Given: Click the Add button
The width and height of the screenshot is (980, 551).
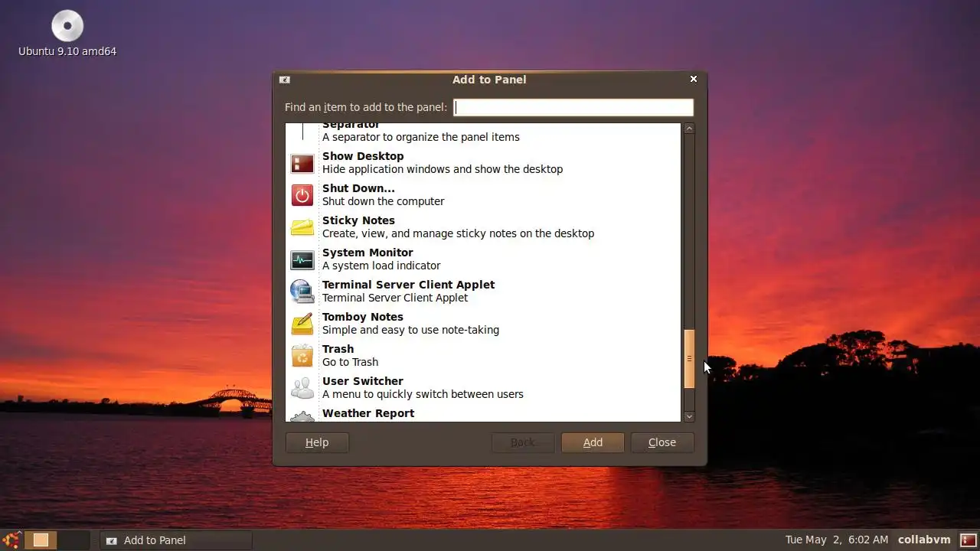Looking at the screenshot, I should (x=593, y=442).
